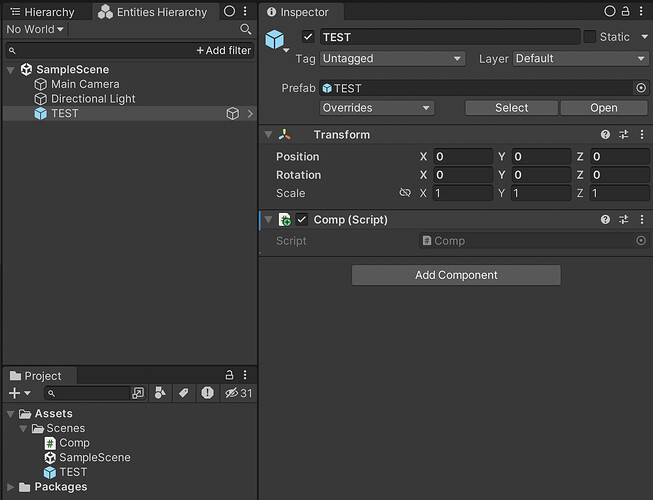Open the Layer dropdown showing Default
653x500 pixels.
tap(581, 58)
